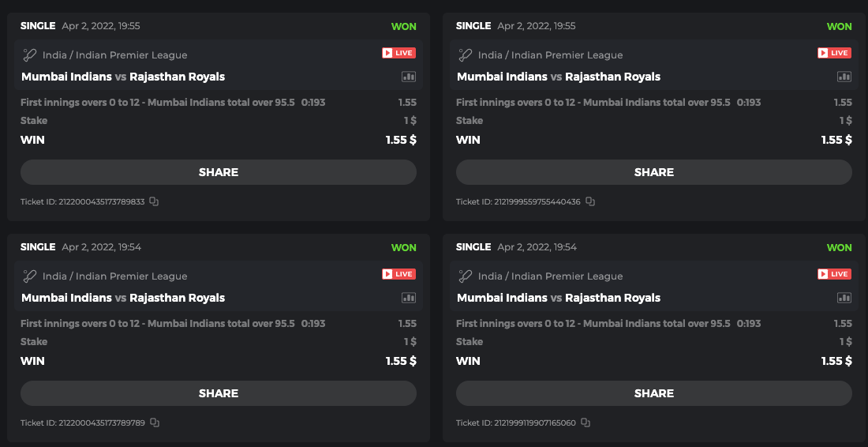Click cricket icon on ticket ending 440436
Image resolution: width=868 pixels, height=447 pixels.
point(466,55)
